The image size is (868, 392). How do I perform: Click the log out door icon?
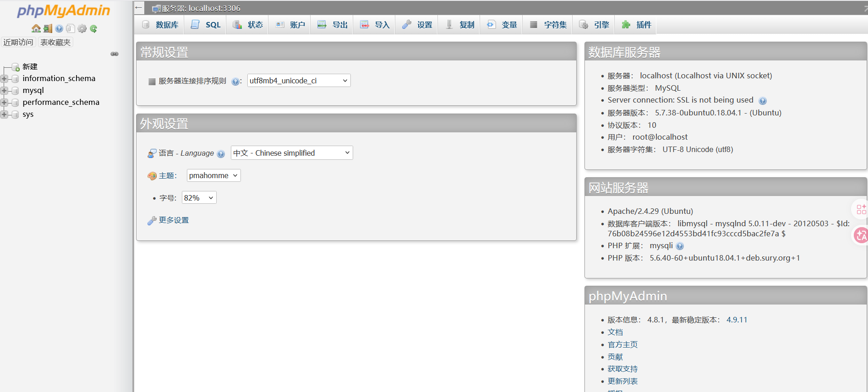tap(48, 28)
